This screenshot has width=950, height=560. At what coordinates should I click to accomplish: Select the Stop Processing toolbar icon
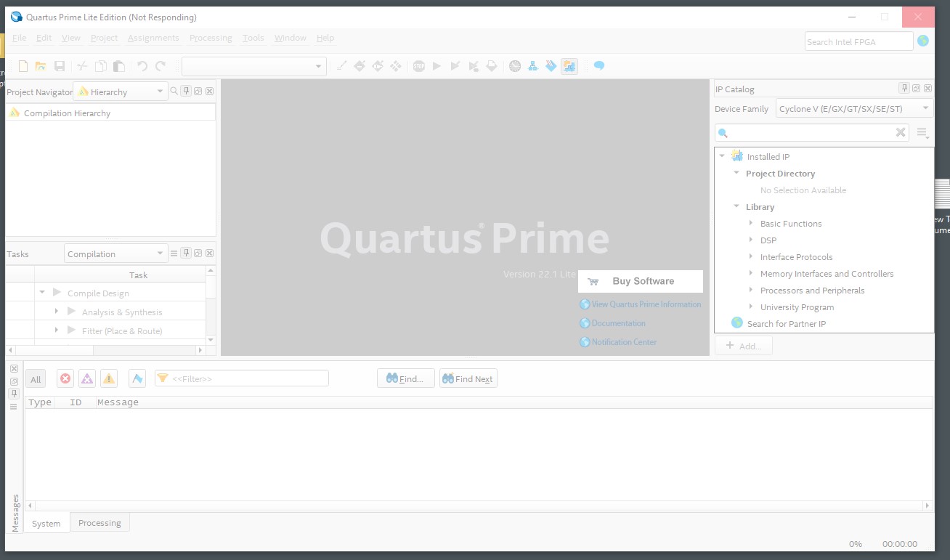click(x=419, y=65)
